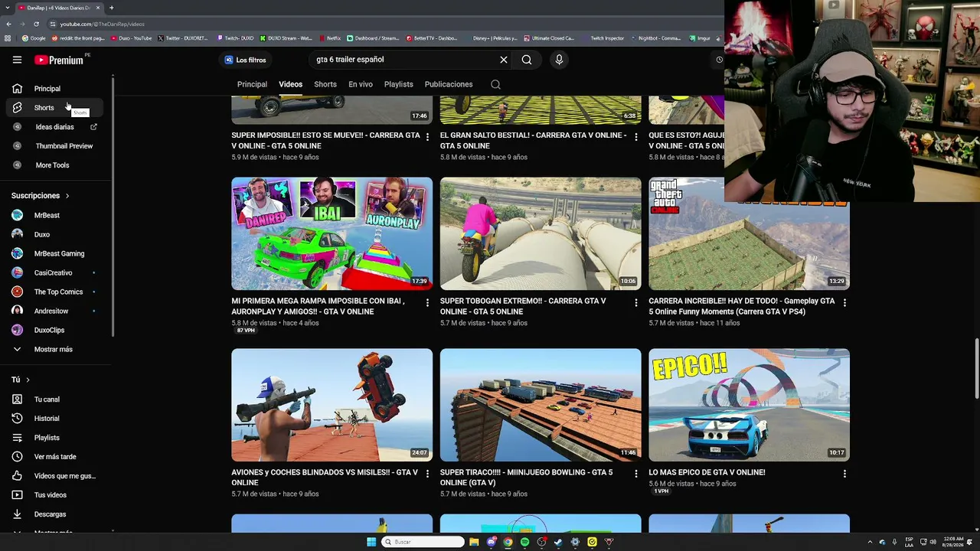Click the magnifying glass search button

pos(527,60)
